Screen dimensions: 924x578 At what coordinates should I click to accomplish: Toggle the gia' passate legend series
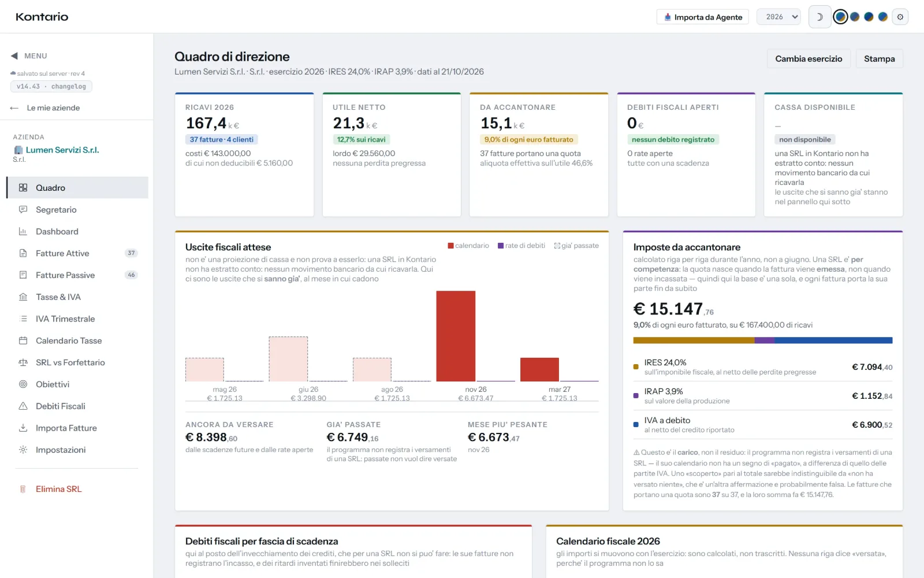click(576, 246)
